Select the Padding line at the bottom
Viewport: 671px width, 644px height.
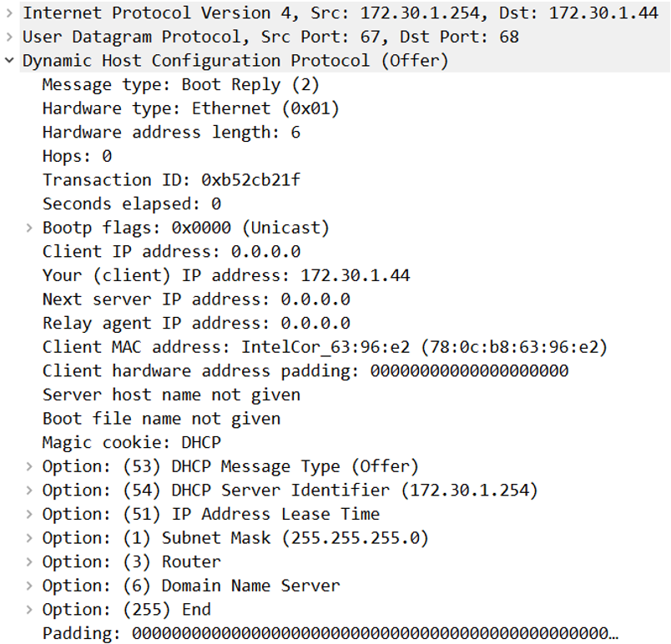[x=330, y=633]
